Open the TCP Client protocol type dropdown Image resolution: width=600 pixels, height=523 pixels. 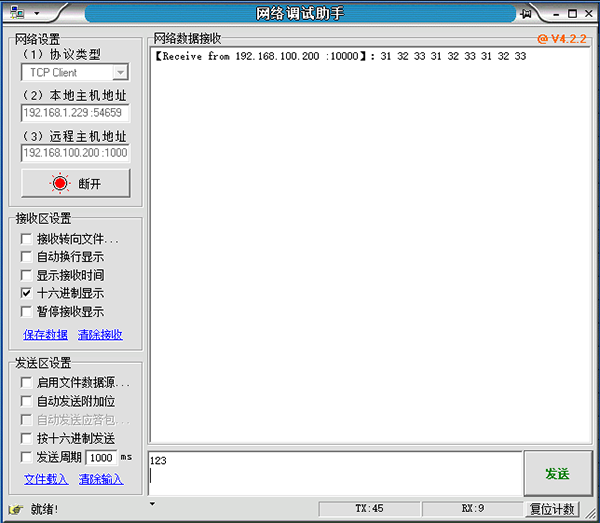119,73
